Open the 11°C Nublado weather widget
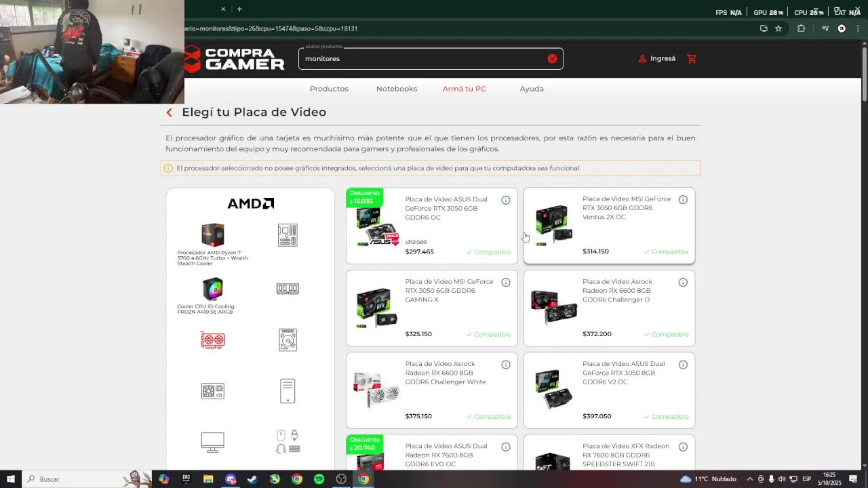 point(708,479)
